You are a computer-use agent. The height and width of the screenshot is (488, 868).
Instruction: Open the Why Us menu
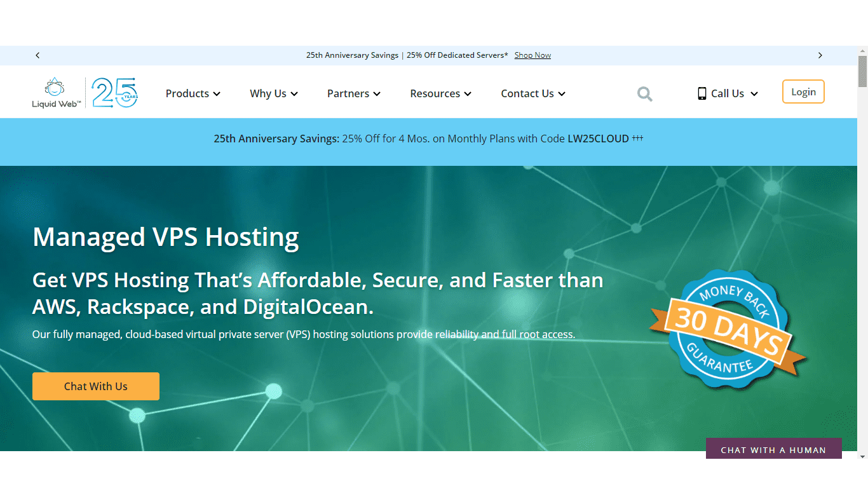coord(274,93)
